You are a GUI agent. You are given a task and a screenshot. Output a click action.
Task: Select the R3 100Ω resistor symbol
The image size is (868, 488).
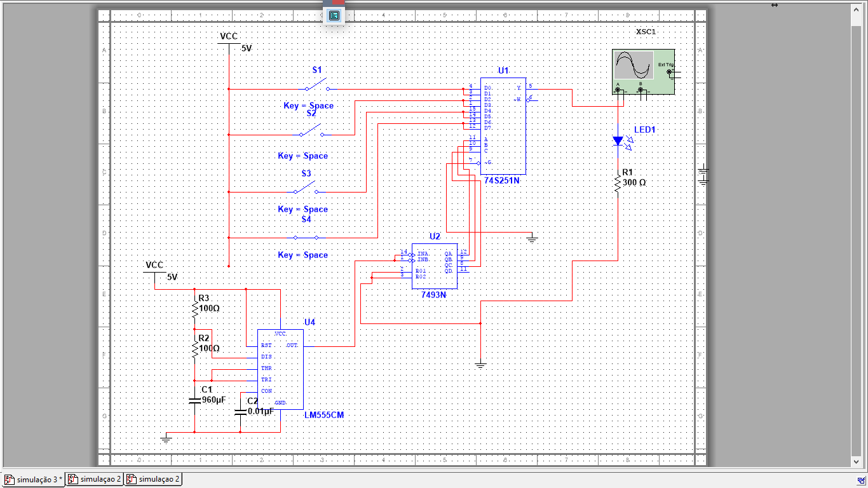(x=194, y=309)
